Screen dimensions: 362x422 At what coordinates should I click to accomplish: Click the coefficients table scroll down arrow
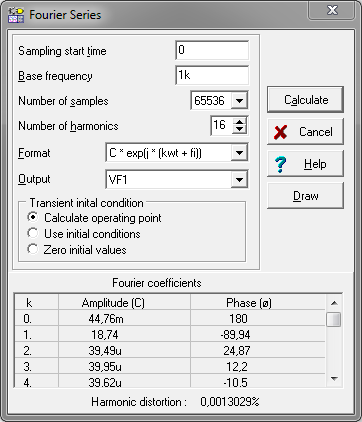[x=334, y=379]
